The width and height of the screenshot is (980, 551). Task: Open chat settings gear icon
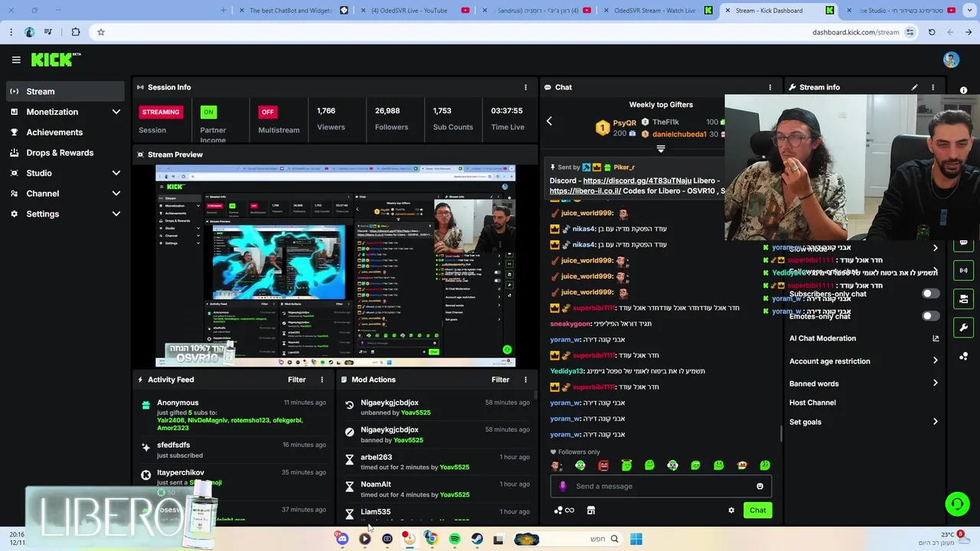point(731,510)
